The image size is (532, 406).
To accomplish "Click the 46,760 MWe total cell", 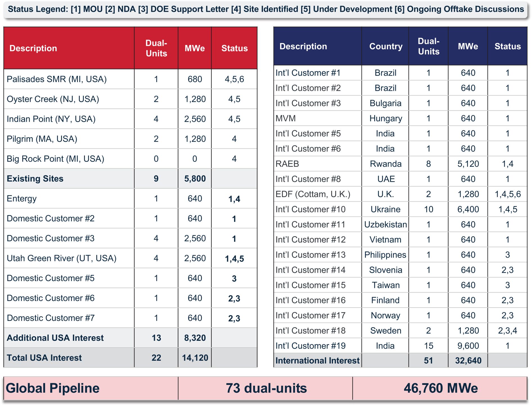I will [440, 388].
